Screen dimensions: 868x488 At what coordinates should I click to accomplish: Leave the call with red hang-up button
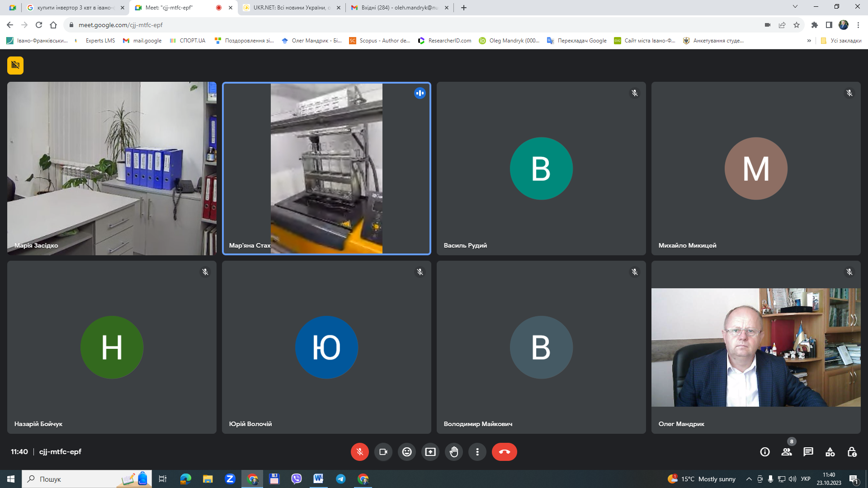[505, 452]
